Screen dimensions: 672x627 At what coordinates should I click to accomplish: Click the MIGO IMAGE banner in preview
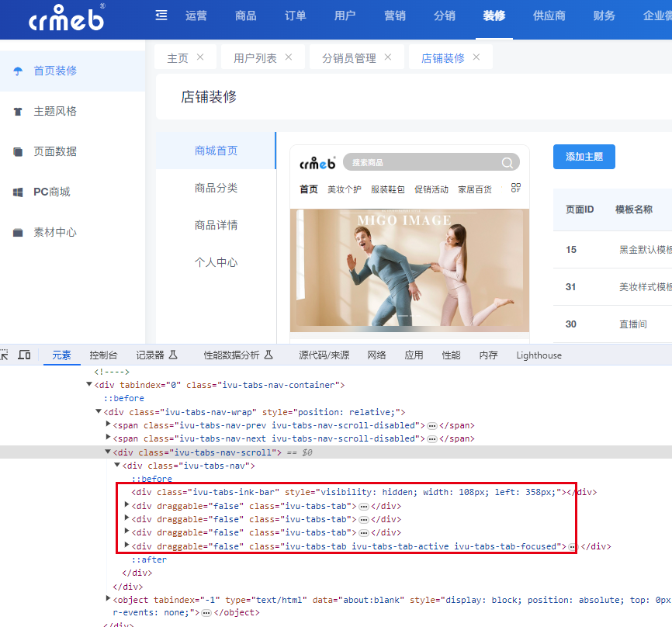tap(410, 270)
